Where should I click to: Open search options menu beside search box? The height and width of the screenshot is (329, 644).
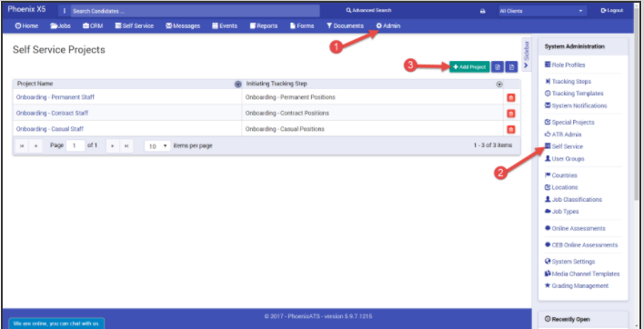coord(65,11)
